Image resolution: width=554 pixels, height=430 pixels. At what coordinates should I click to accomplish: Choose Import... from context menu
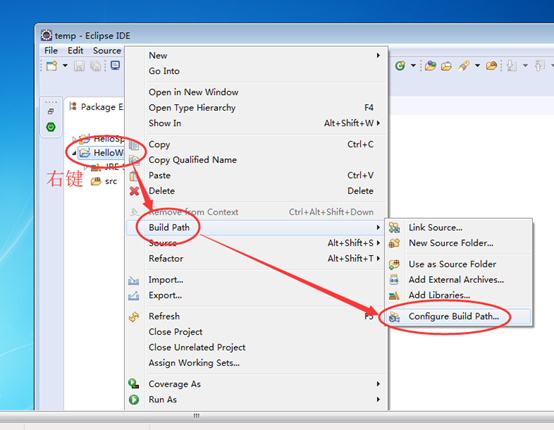tap(257, 280)
